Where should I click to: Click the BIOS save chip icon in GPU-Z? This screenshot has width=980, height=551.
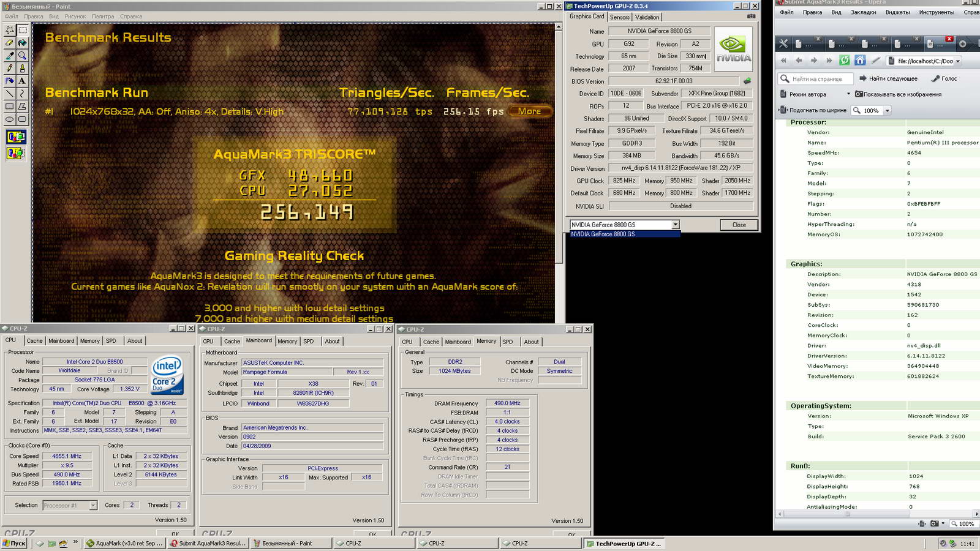tap(747, 81)
